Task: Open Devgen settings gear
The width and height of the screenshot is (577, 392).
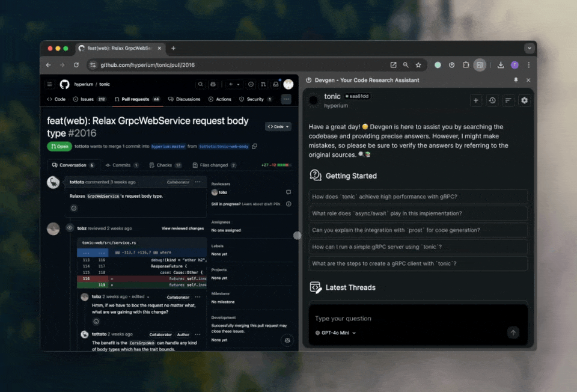Action: pos(524,100)
